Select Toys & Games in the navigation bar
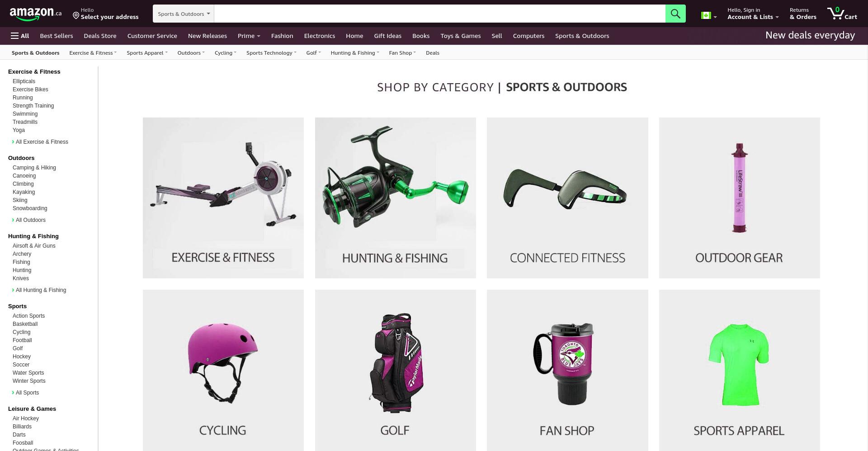This screenshot has height=451, width=868. pyautogui.click(x=460, y=36)
